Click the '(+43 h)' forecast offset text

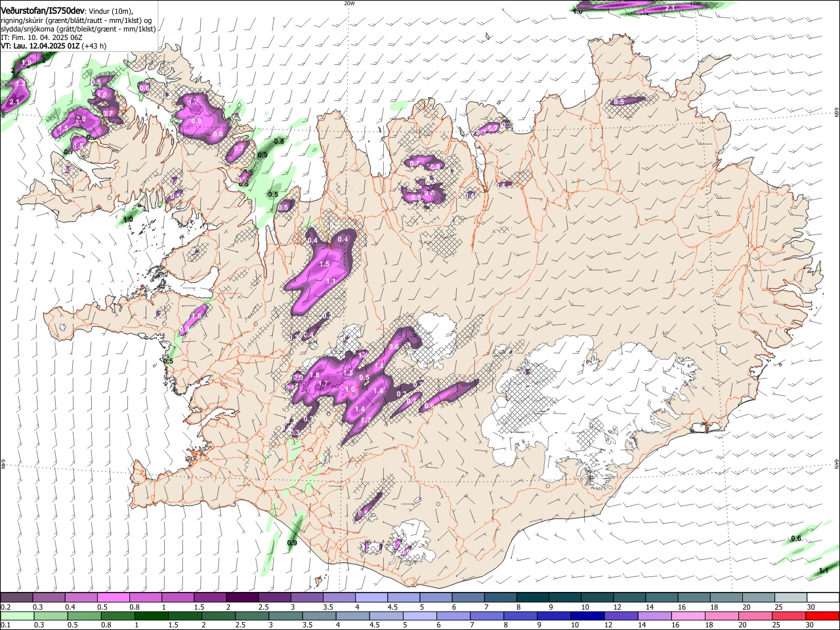(94, 46)
